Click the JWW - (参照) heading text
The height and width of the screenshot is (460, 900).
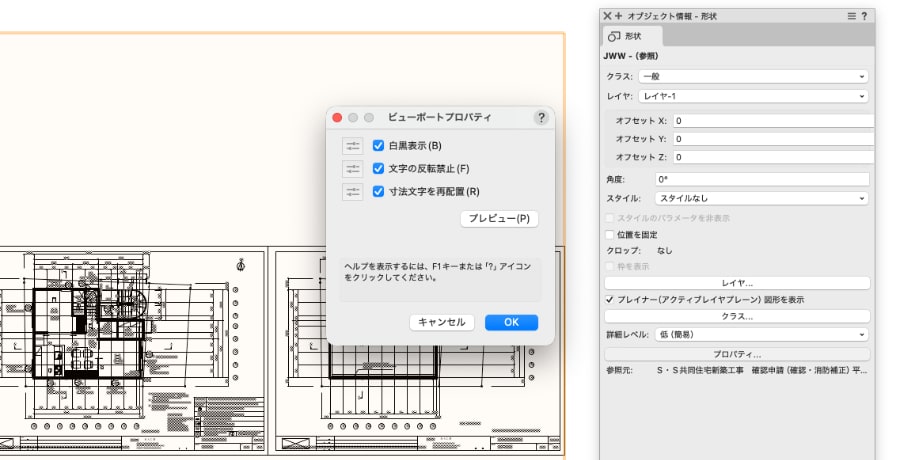[x=631, y=56]
